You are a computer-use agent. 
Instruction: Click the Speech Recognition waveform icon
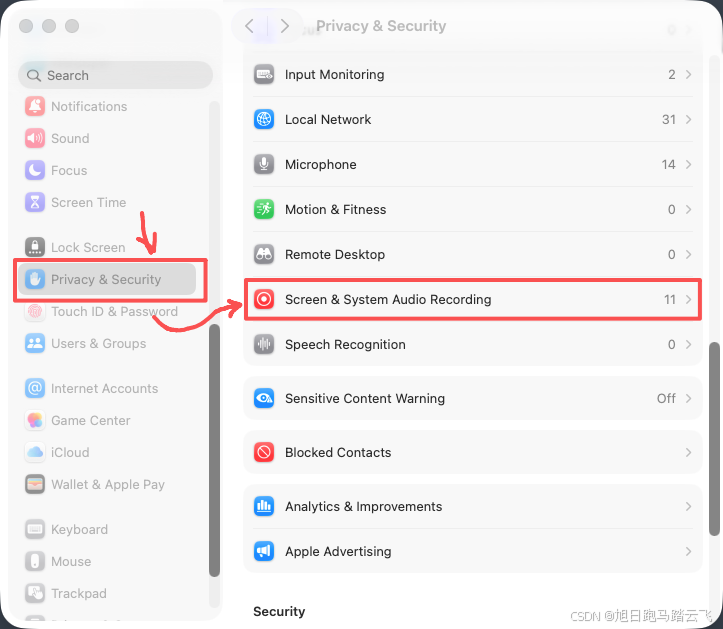tap(264, 344)
